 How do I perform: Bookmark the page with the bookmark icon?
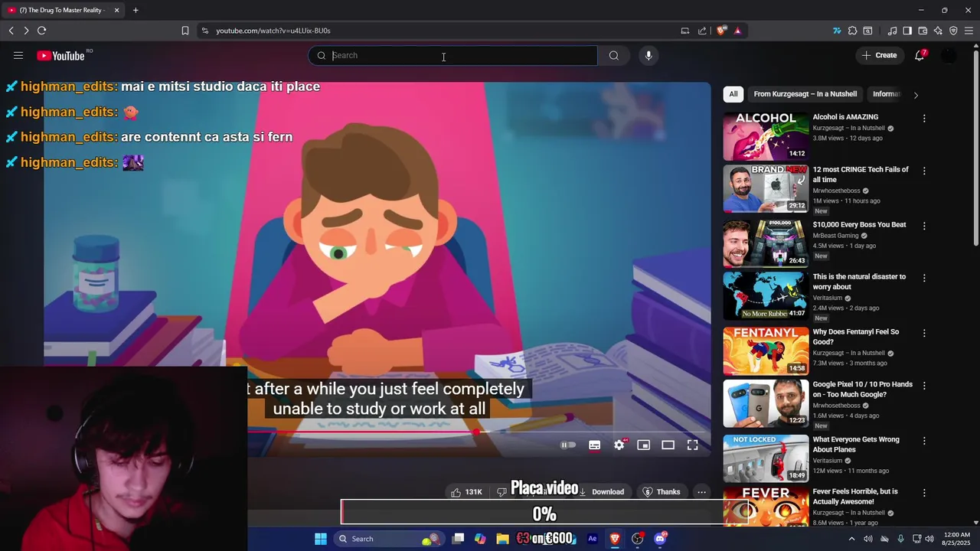(185, 31)
